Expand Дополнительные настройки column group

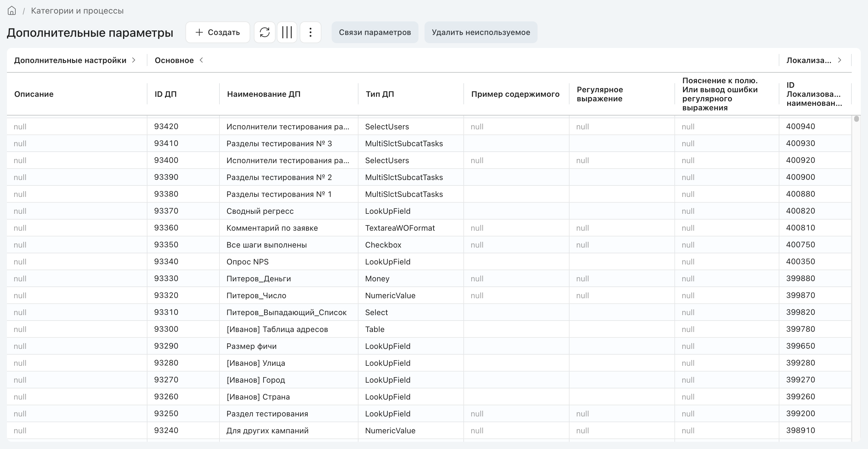coord(134,60)
